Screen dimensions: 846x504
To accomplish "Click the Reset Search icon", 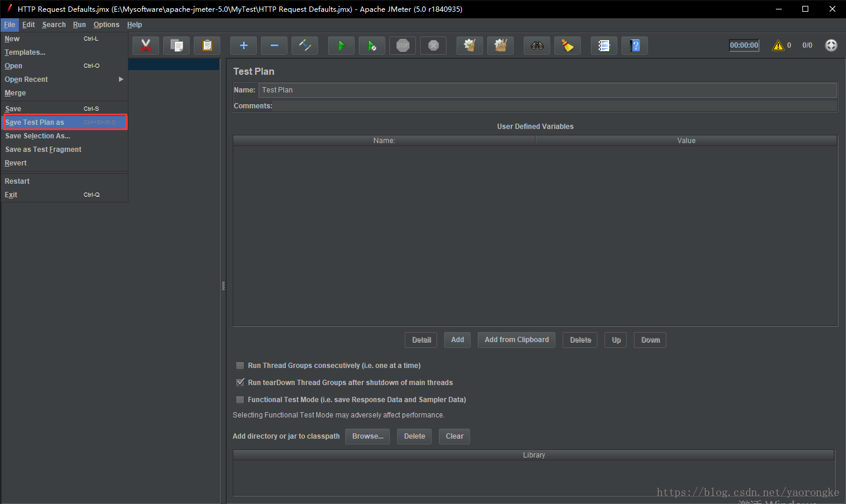I will tap(567, 45).
